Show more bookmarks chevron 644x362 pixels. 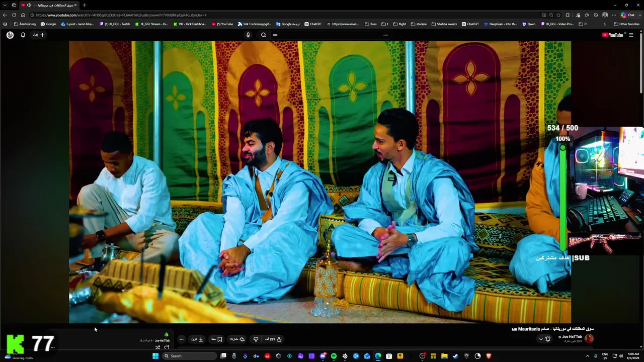(604, 24)
